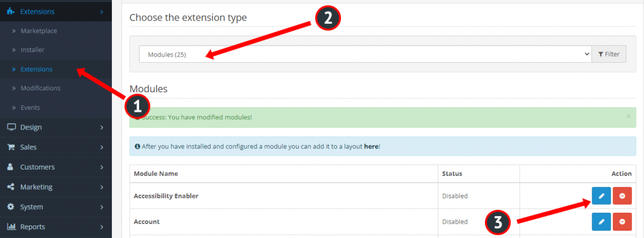Open the Marketplace submenu item
Screen dimensions: 644x238
(38, 31)
